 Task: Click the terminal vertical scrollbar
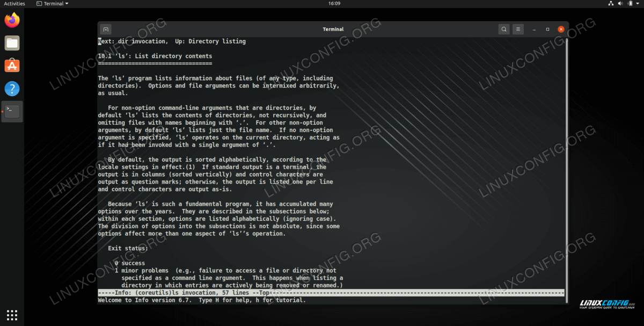tap(566, 161)
